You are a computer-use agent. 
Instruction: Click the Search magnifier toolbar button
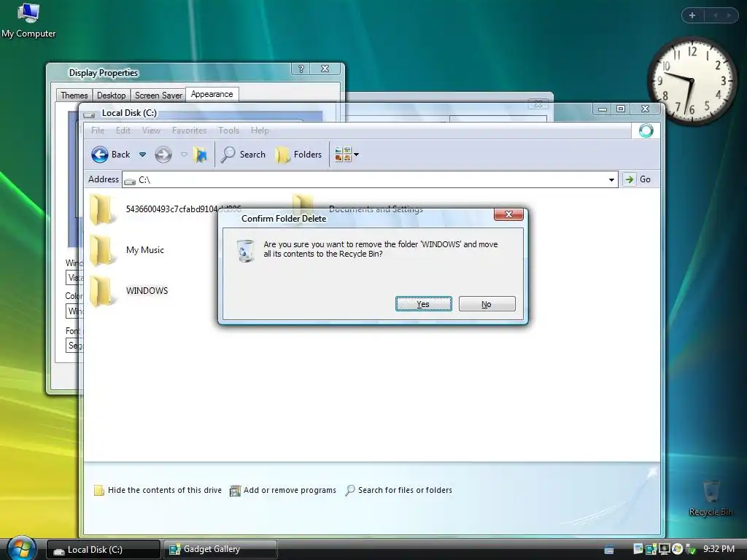[243, 155]
